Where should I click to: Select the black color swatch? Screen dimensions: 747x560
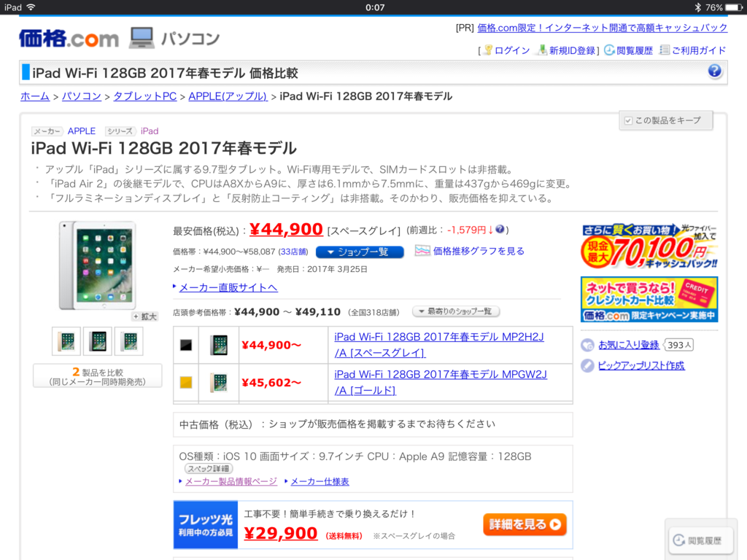(186, 345)
